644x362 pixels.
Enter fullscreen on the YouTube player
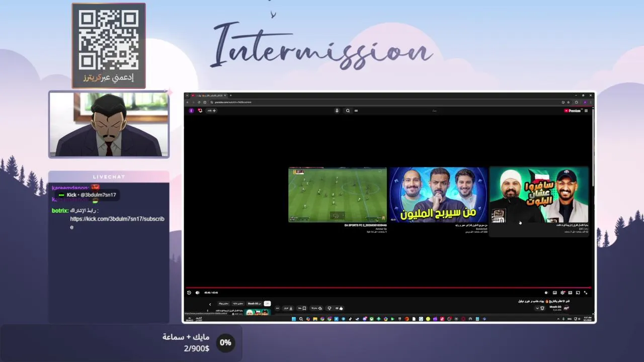click(x=586, y=293)
